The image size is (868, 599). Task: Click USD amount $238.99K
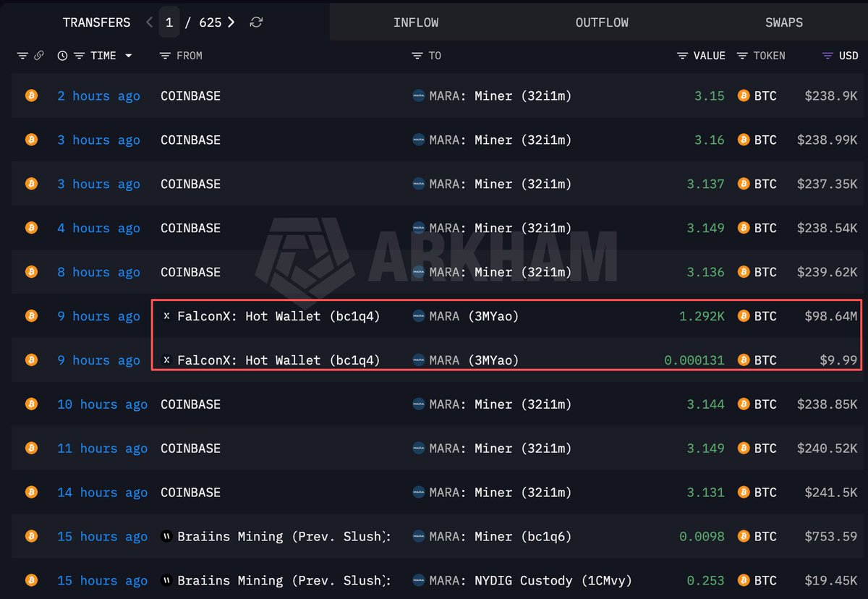827,140
